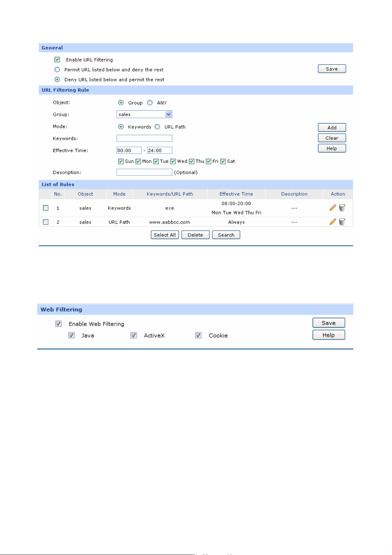The height and width of the screenshot is (555, 392).
Task: Choose the Group object radio button
Action: coord(121,103)
